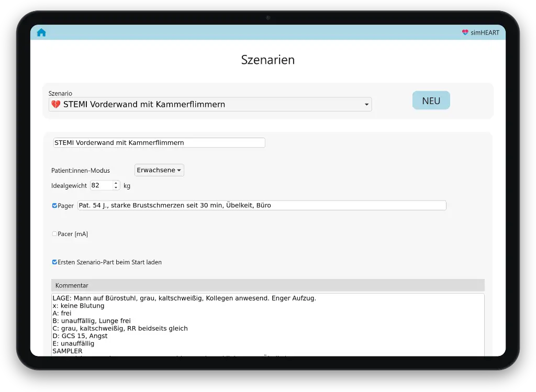536x392 pixels.
Task: Click the Kommentar section header
Action: (x=267, y=285)
